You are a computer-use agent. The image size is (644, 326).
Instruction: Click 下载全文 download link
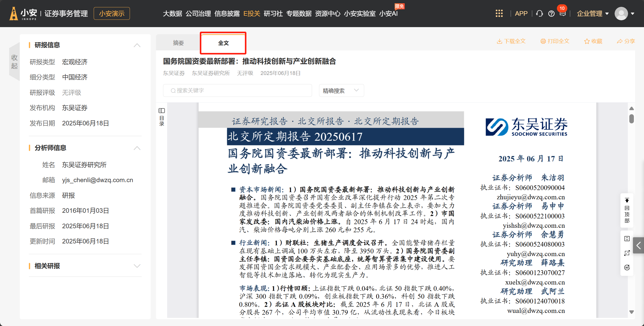tap(511, 41)
